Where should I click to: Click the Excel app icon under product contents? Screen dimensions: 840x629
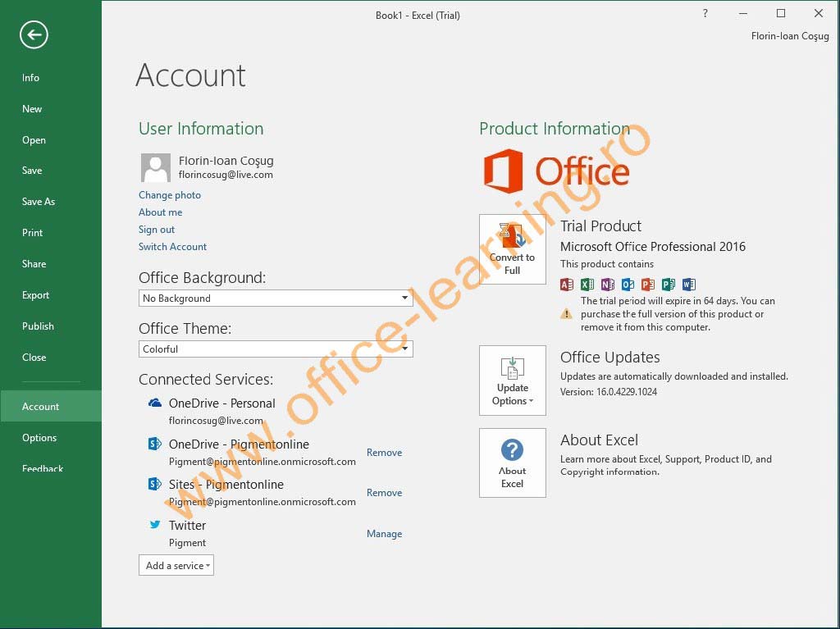587,285
